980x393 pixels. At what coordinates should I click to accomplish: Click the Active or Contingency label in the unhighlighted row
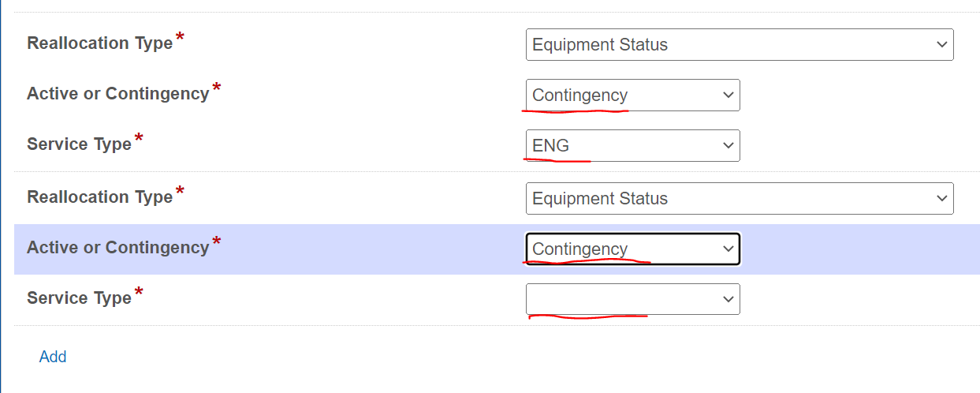pyautogui.click(x=117, y=94)
